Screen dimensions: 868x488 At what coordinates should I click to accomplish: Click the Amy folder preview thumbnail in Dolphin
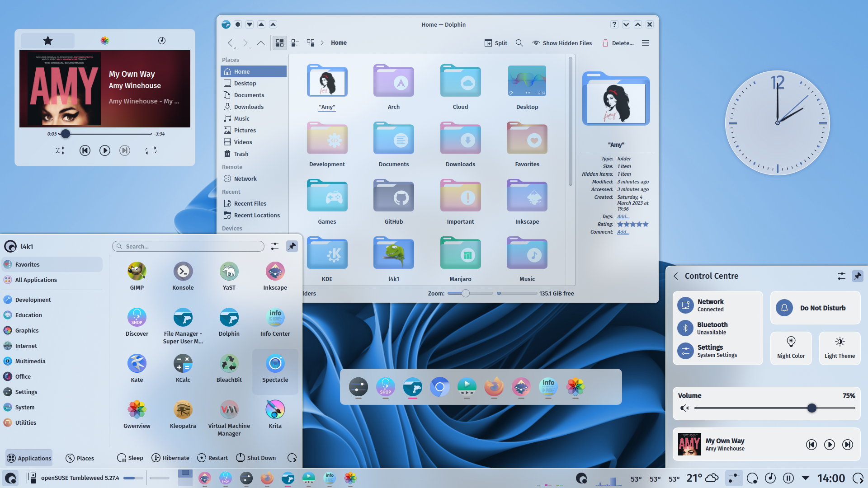point(616,99)
